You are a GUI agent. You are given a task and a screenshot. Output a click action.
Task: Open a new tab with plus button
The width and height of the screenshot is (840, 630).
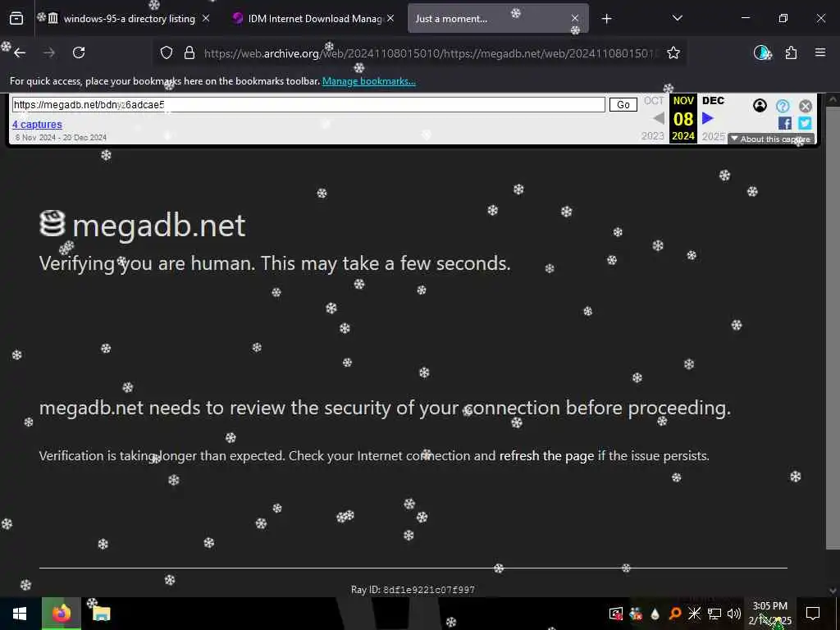click(606, 19)
